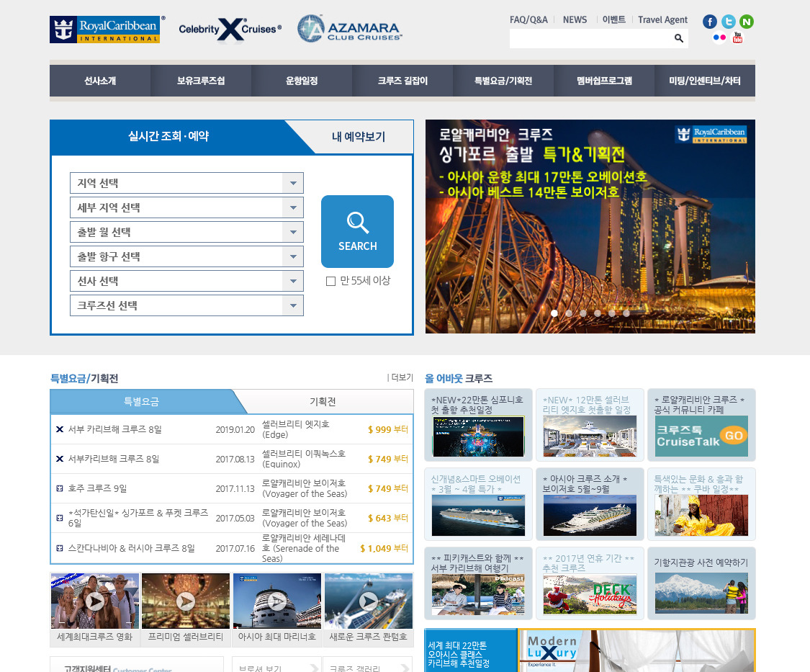Image resolution: width=810 pixels, height=672 pixels.
Task: Open the 세계 최대 22만톤 오아시스 banner
Action: [x=470, y=650]
